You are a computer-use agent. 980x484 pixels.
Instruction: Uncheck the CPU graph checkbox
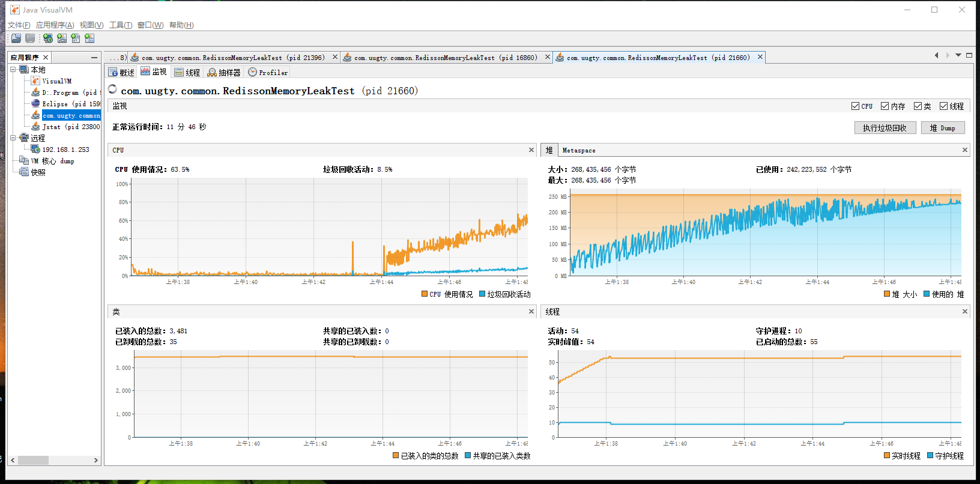pos(855,106)
